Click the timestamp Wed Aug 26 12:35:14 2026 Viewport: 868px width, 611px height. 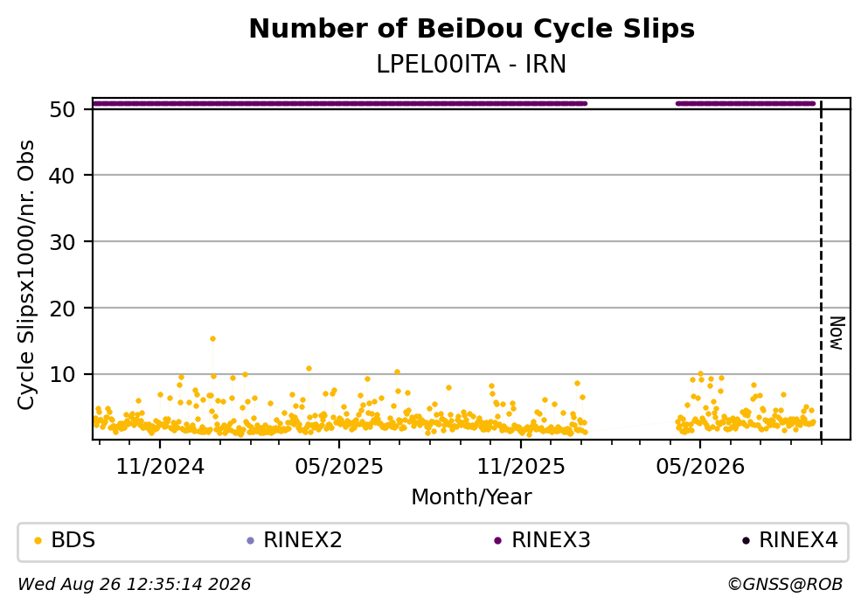point(134,585)
